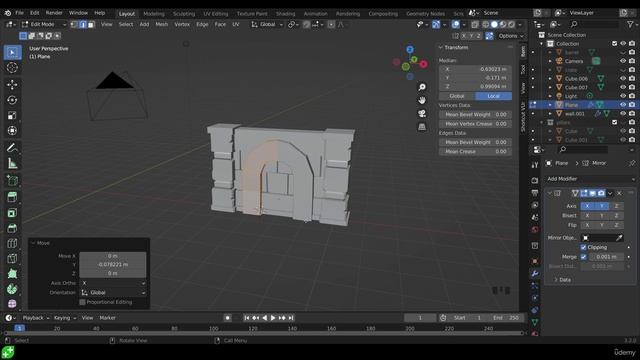Open the Tool properties tab icon
The height and width of the screenshot is (360, 640).
535,165
